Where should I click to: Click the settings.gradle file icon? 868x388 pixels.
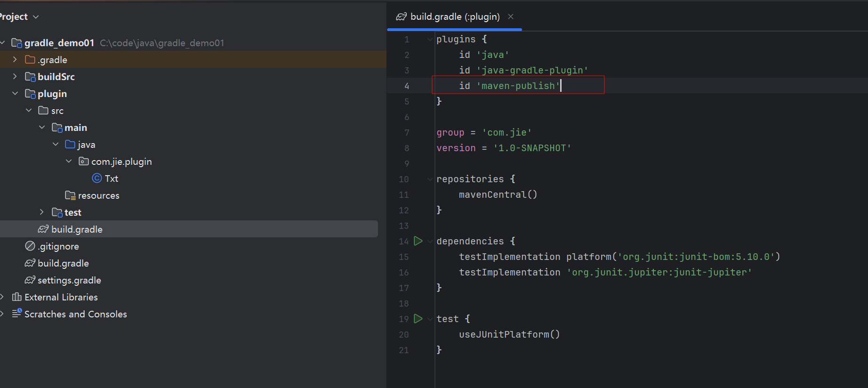tap(30, 280)
